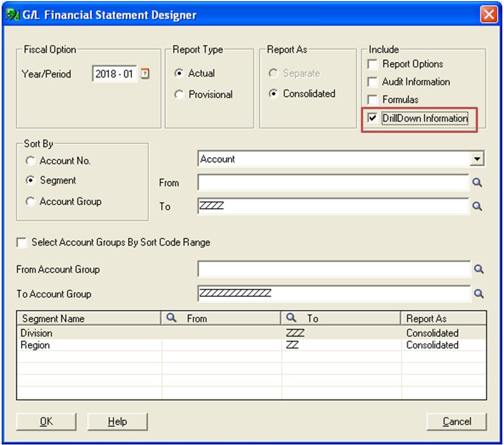Screen dimensions: 504x445
Task: Click magnifier icon in From column header
Action: [171, 318]
